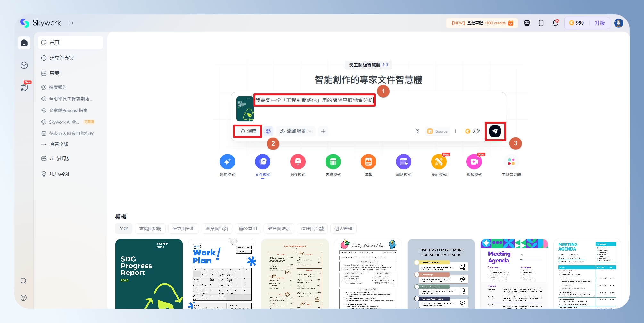This screenshot has height=323, width=644.
Task: Select the PPT模式 icon
Action: 298,162
